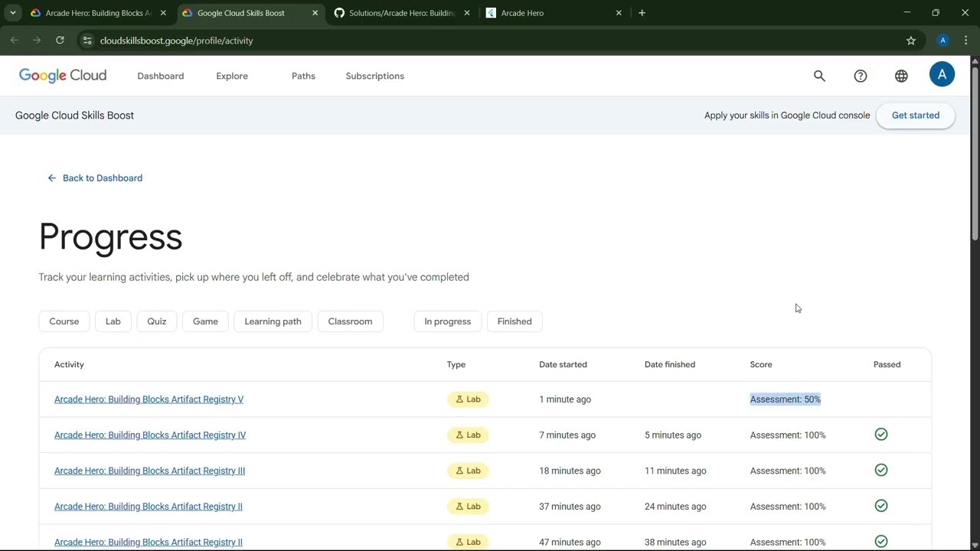Open Arcade Hero: Building Blocks Artifact Registry III
This screenshot has width=980, height=551.
[150, 471]
